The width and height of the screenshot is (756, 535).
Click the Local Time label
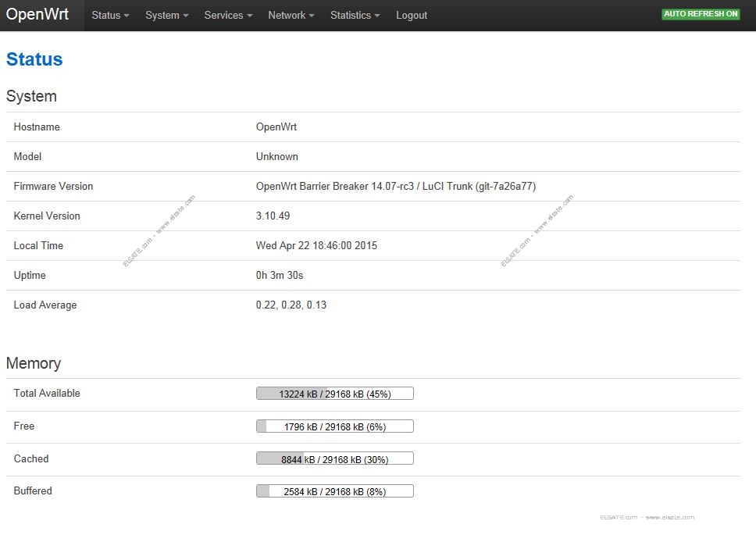tap(38, 246)
